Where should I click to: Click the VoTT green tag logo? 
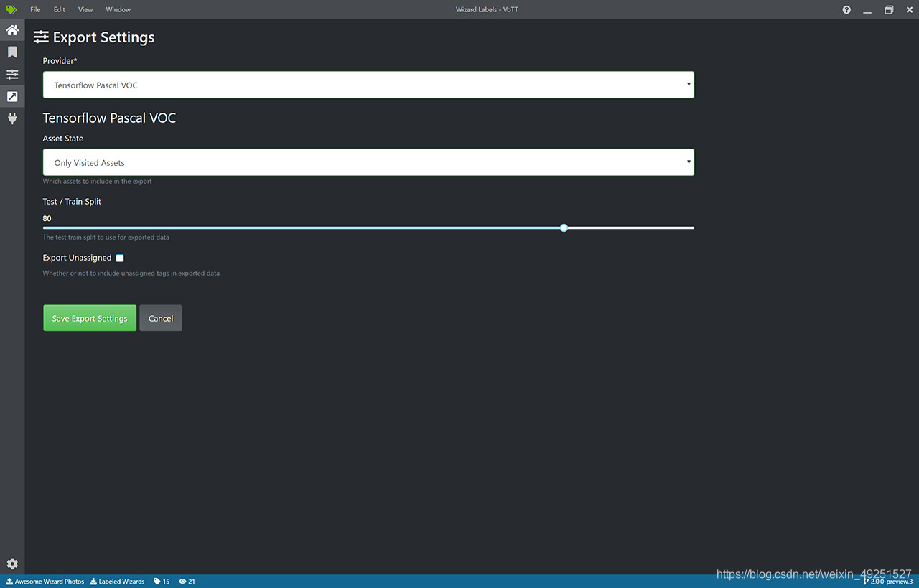point(11,9)
